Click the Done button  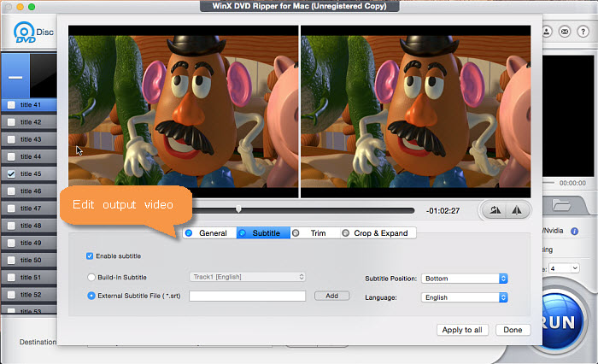click(x=513, y=330)
